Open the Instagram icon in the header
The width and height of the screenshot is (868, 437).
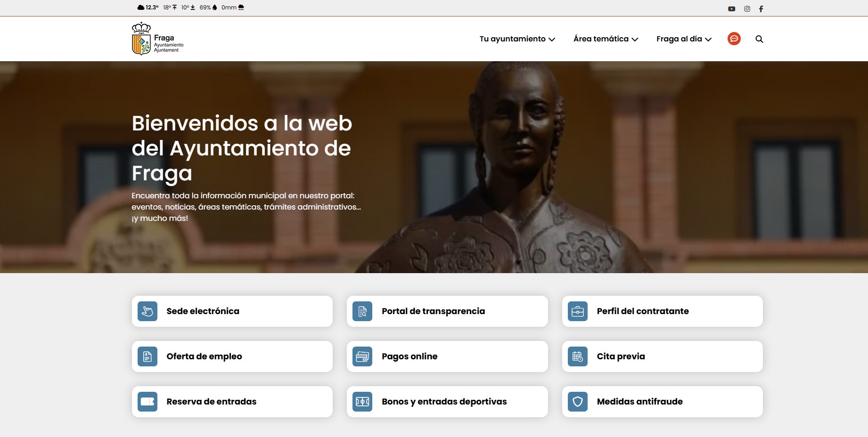point(746,8)
